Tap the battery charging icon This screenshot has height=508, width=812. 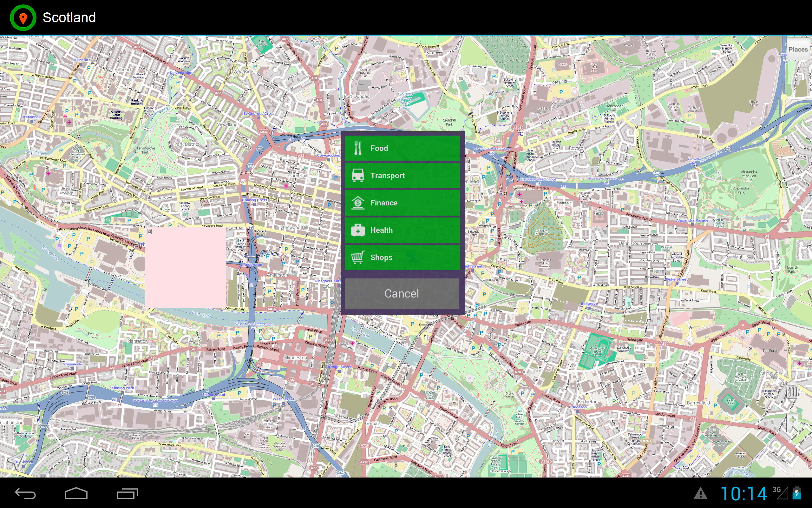[x=797, y=493]
